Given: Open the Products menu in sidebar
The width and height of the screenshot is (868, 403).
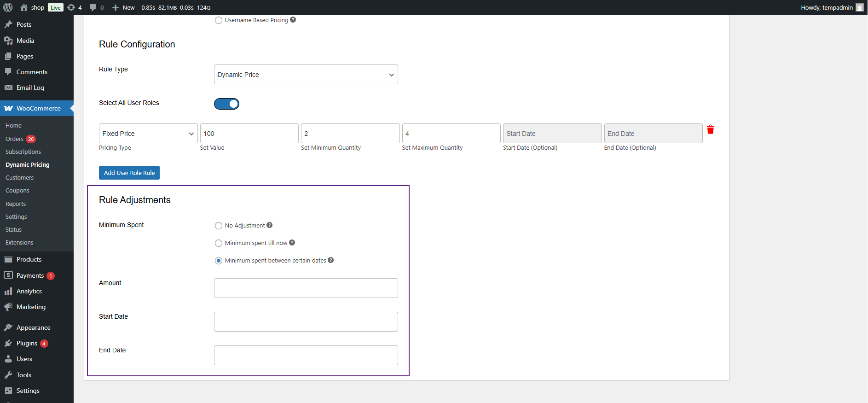Looking at the screenshot, I should coord(29,259).
